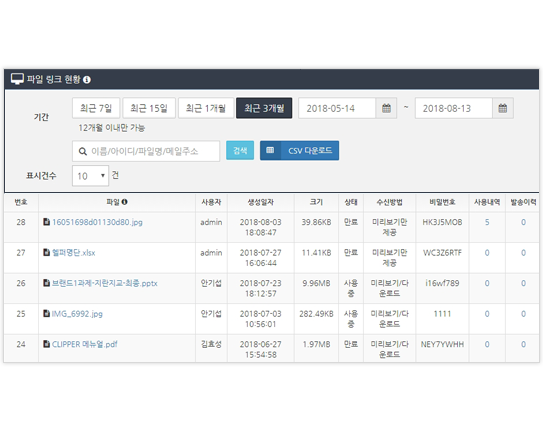Click info icon in 파일 column header
The width and height of the screenshot is (543, 430).
(125, 202)
